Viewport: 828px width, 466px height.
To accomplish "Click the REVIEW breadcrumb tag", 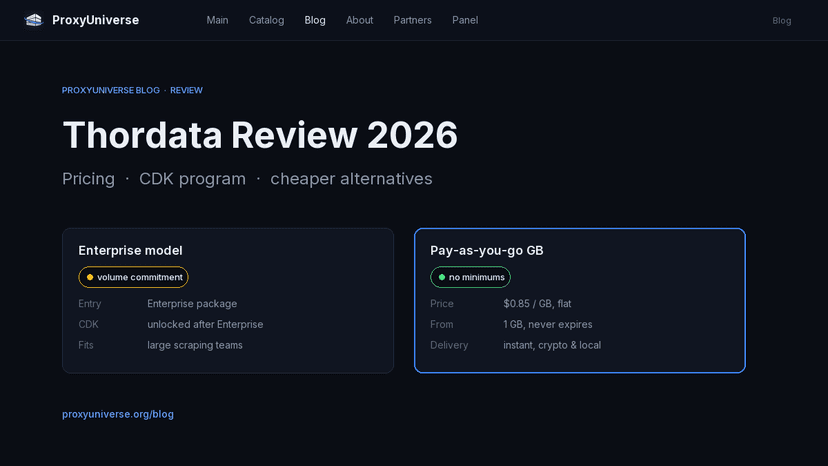I will [x=186, y=90].
